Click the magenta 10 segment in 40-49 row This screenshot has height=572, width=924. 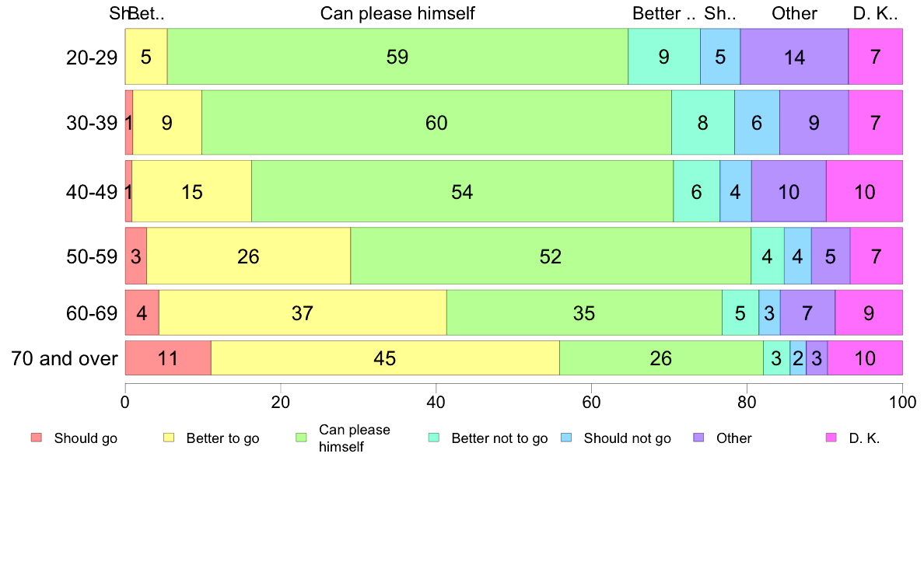click(x=864, y=191)
